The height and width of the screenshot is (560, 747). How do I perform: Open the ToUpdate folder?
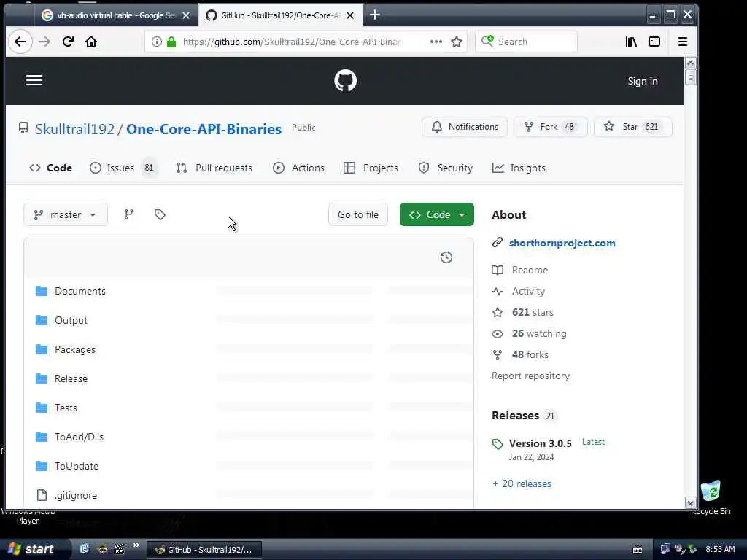pos(77,466)
